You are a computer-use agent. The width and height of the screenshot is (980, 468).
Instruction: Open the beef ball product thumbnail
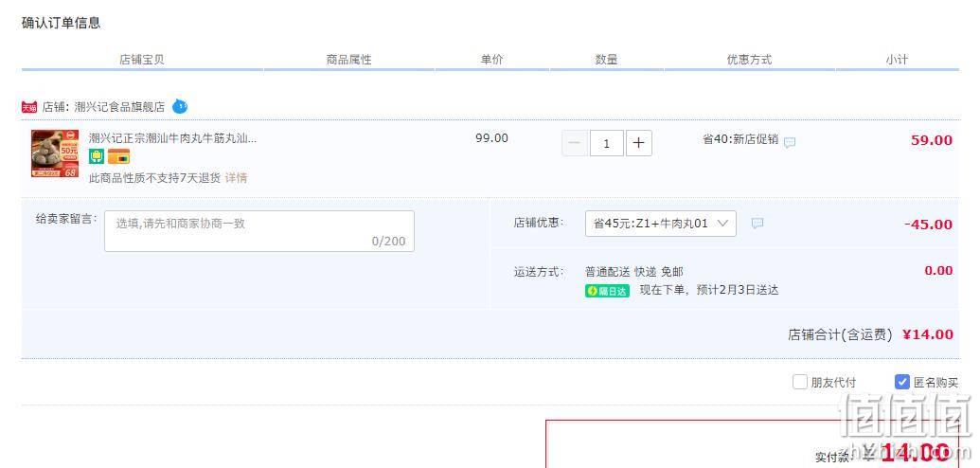55,153
